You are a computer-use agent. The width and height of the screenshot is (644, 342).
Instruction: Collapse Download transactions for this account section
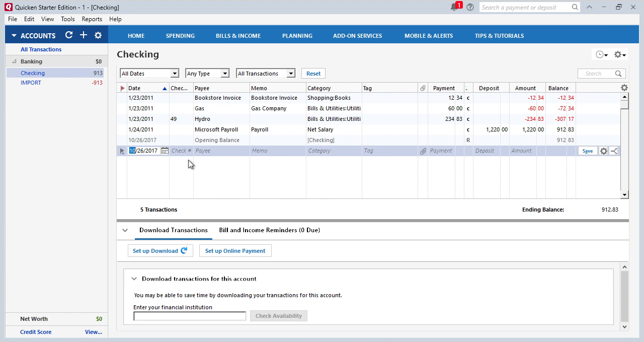(134, 279)
